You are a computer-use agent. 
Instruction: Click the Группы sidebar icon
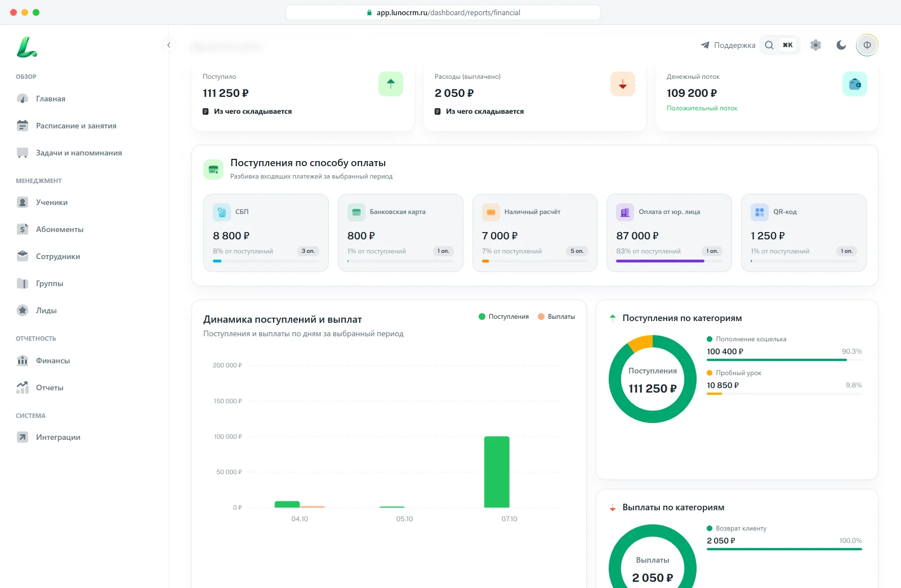(x=23, y=283)
